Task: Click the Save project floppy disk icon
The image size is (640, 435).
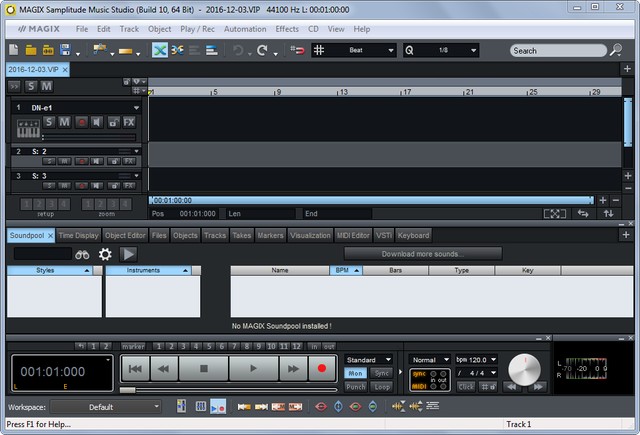Action: tap(66, 50)
